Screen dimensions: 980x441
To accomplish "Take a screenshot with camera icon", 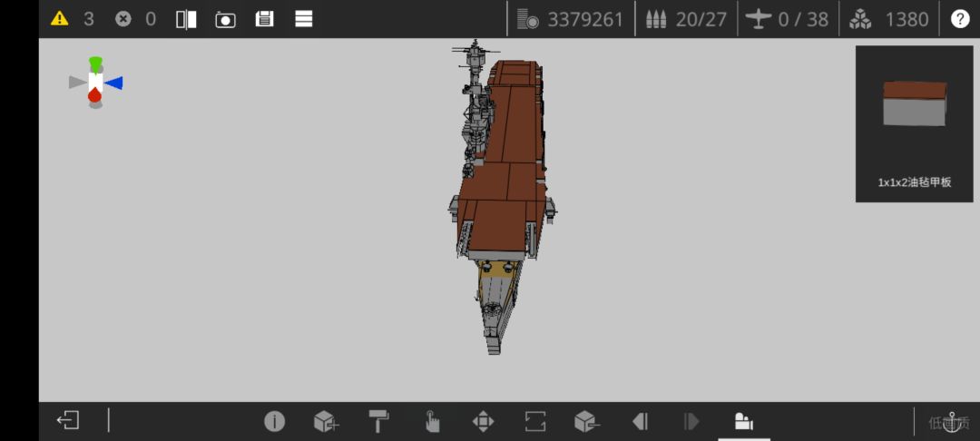I will (x=226, y=19).
